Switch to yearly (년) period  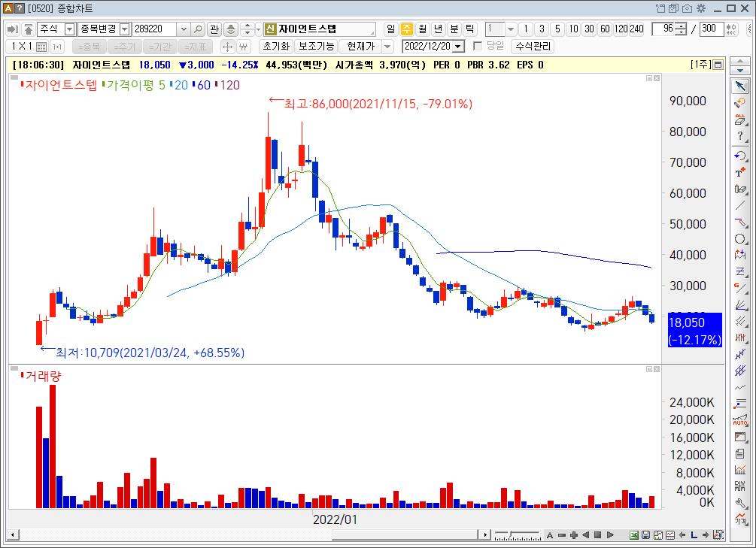(x=439, y=29)
